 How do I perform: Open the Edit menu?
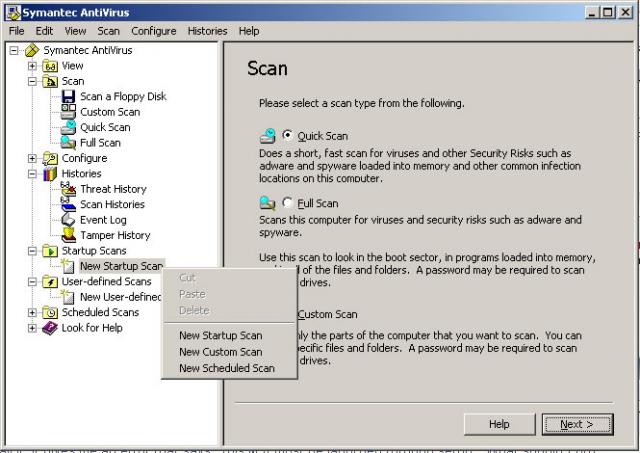pyautogui.click(x=44, y=31)
